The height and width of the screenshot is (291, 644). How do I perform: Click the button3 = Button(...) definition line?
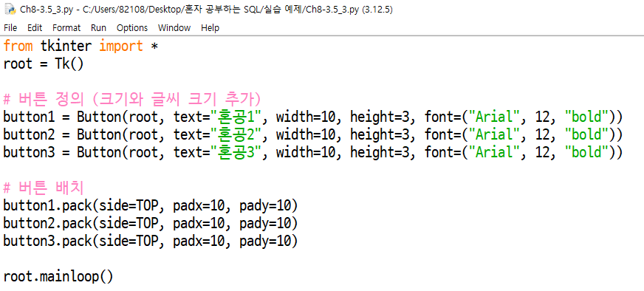point(313,152)
